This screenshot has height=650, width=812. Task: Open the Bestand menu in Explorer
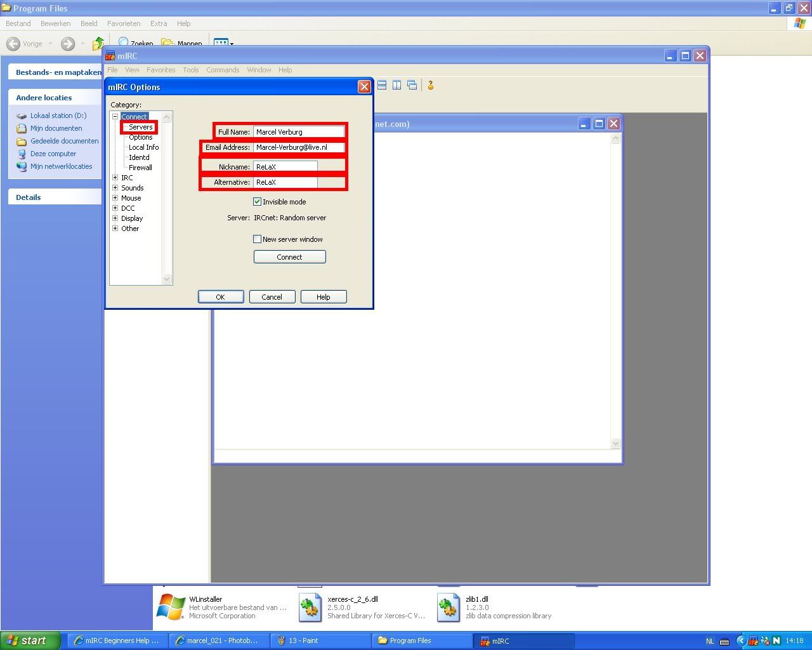pos(18,23)
